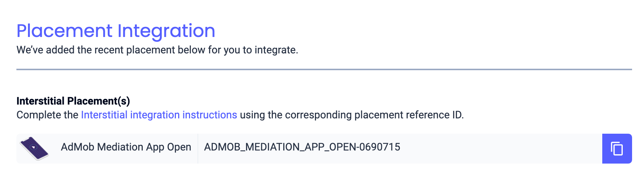The width and height of the screenshot is (644, 180).
Task: Click the word "Integration" in the blue title
Action: click(167, 31)
